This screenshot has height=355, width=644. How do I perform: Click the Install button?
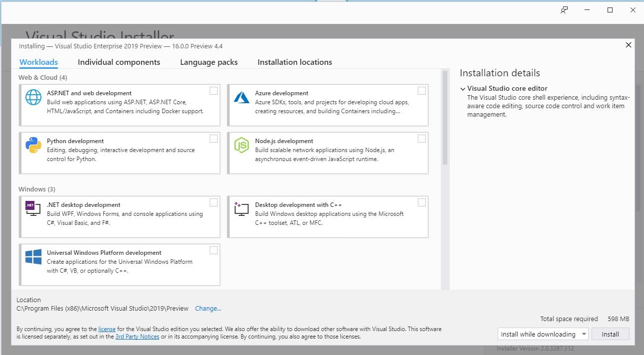610,334
